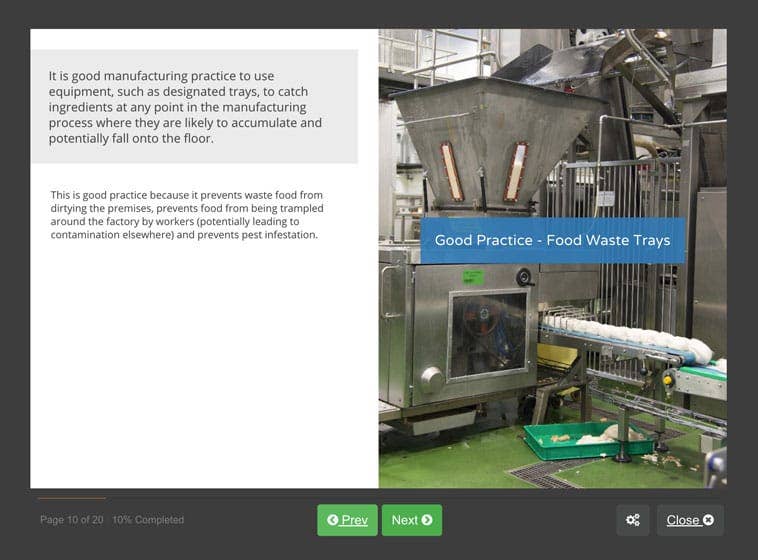This screenshot has width=758, height=560.
Task: Go to the next page with Next
Action: (411, 520)
